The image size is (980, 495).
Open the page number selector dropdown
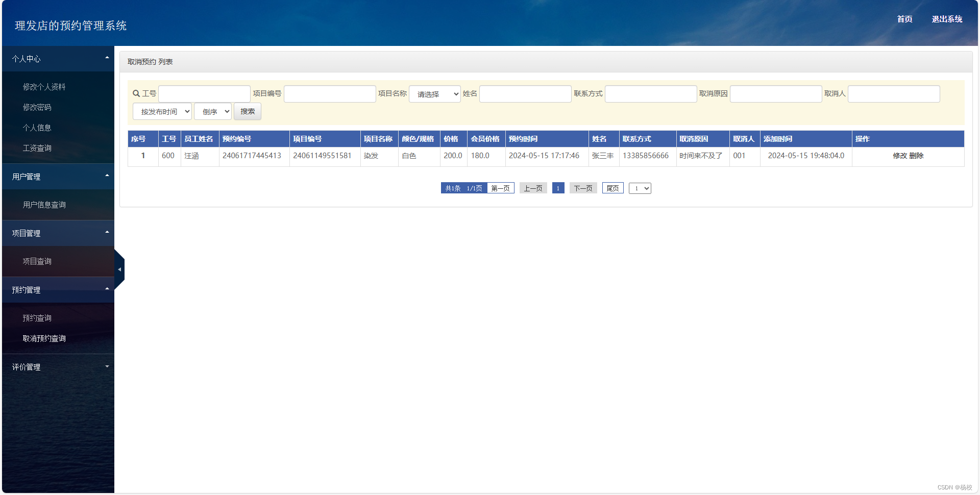pyautogui.click(x=640, y=188)
